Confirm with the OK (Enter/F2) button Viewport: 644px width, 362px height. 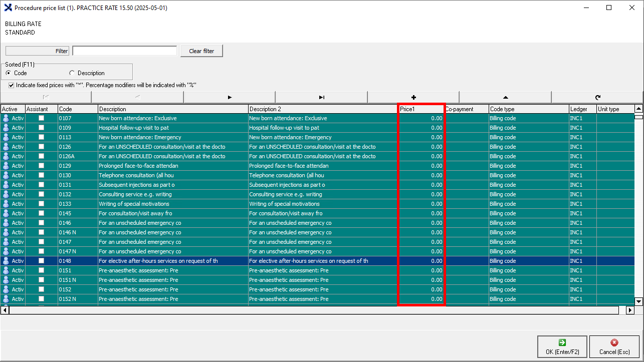pyautogui.click(x=562, y=347)
